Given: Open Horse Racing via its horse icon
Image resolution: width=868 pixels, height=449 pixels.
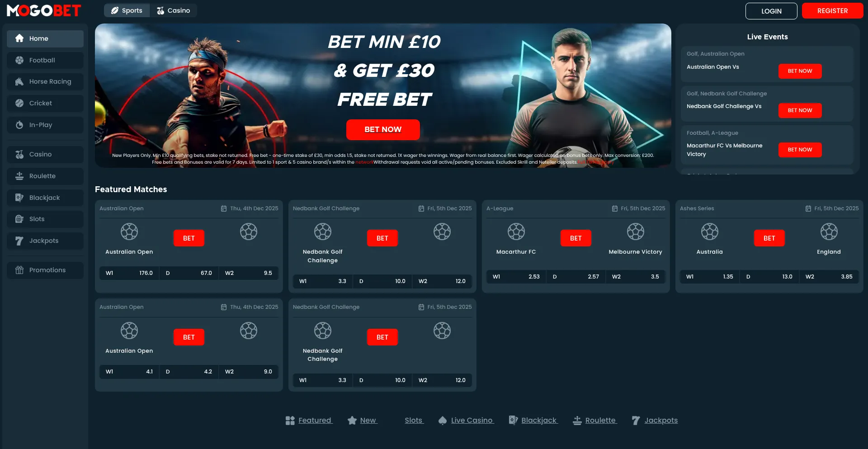Looking at the screenshot, I should pyautogui.click(x=19, y=81).
